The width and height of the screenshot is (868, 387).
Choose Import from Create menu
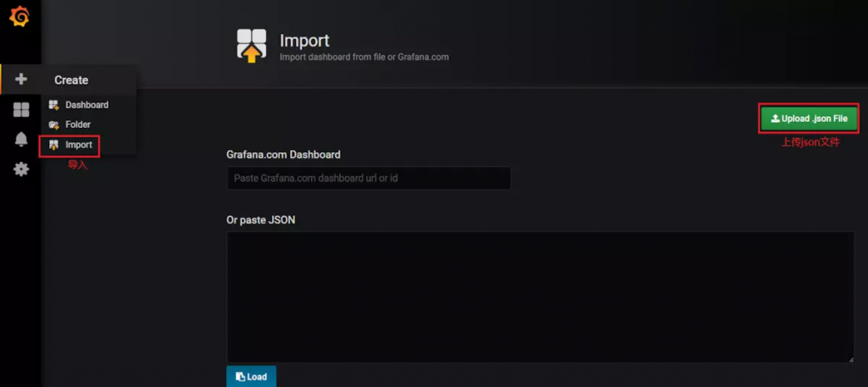(x=71, y=146)
